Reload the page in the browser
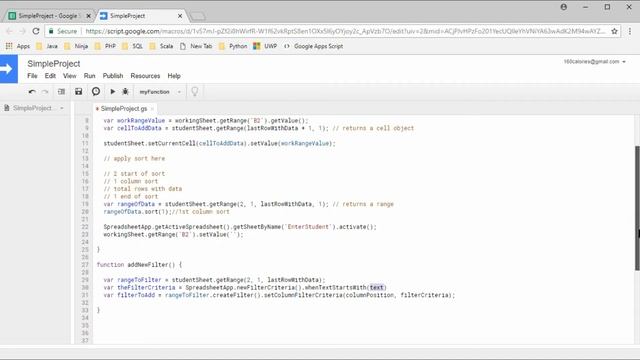The height and width of the screenshot is (360, 640). click(36, 31)
